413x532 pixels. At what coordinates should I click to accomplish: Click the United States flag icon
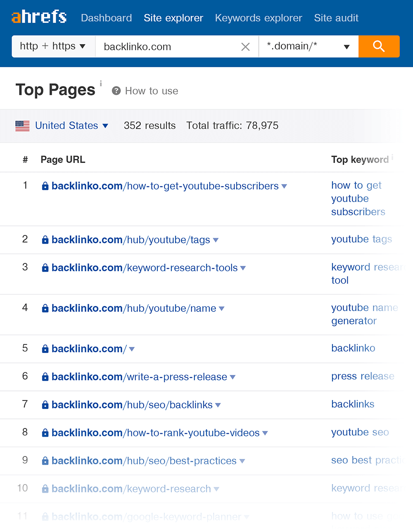(22, 126)
